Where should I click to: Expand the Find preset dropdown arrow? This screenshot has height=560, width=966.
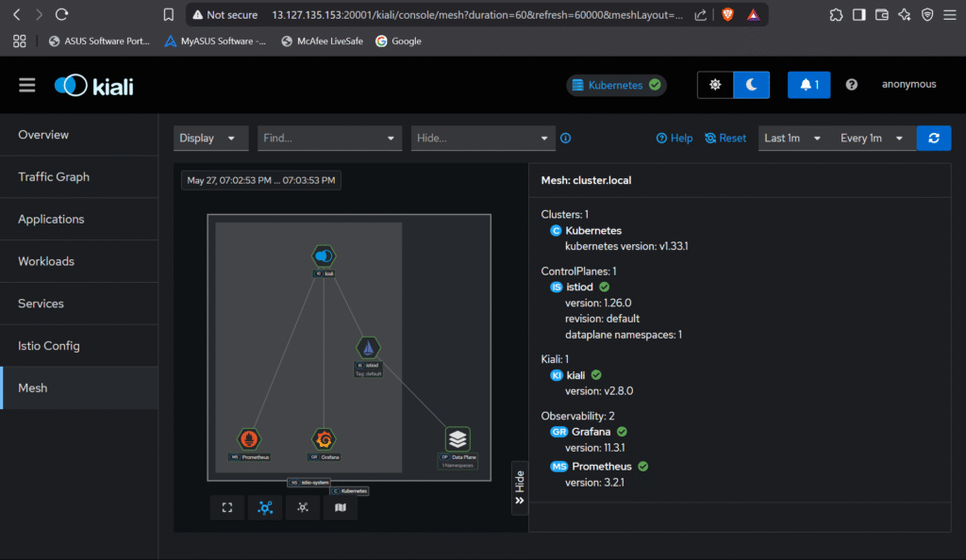tap(391, 139)
